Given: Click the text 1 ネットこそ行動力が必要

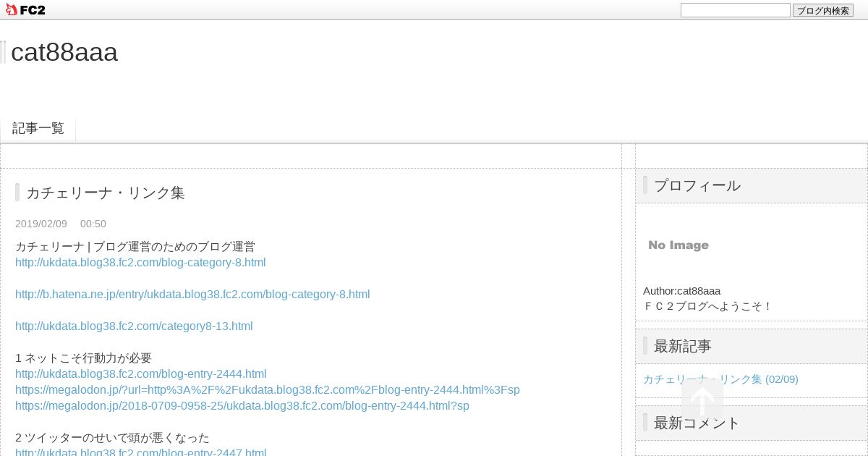Looking at the screenshot, I should pos(83,358).
